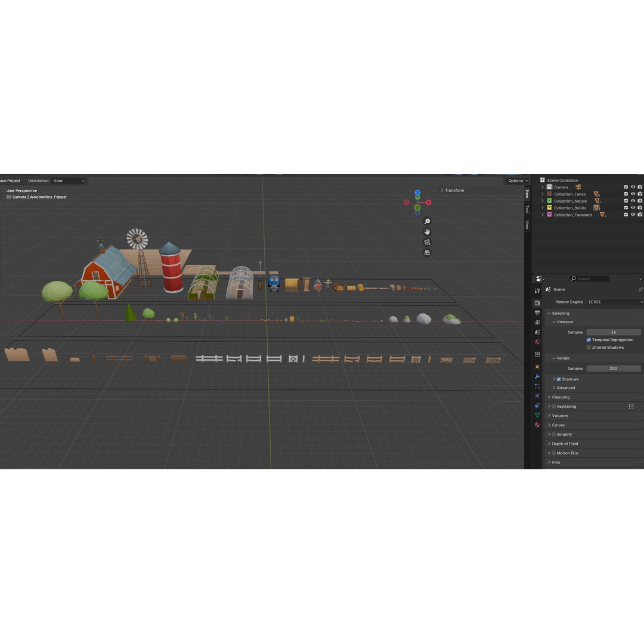Toggle the camera view icon in viewport

427,242
